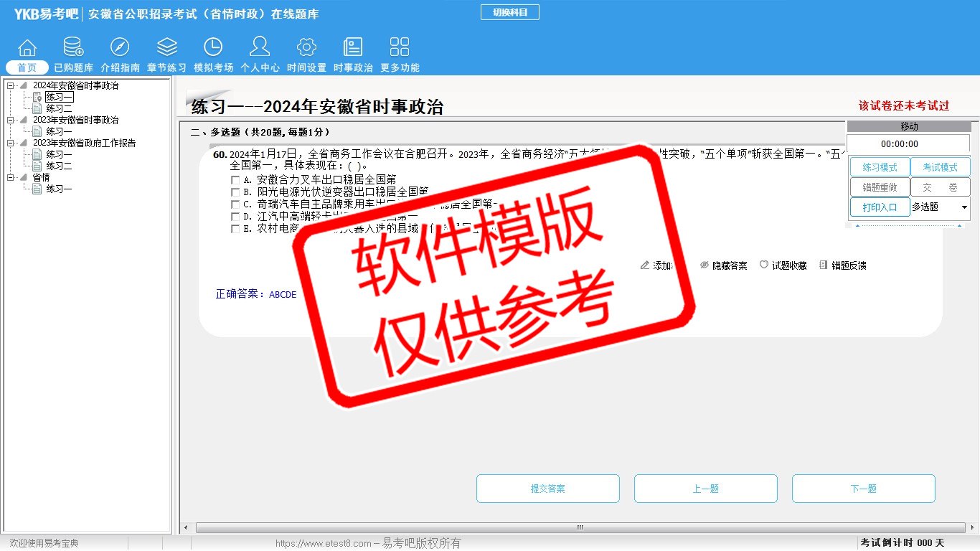The width and height of the screenshot is (980, 551).
Task: Tick option B 阳光电源 checkbox
Action: [235, 192]
